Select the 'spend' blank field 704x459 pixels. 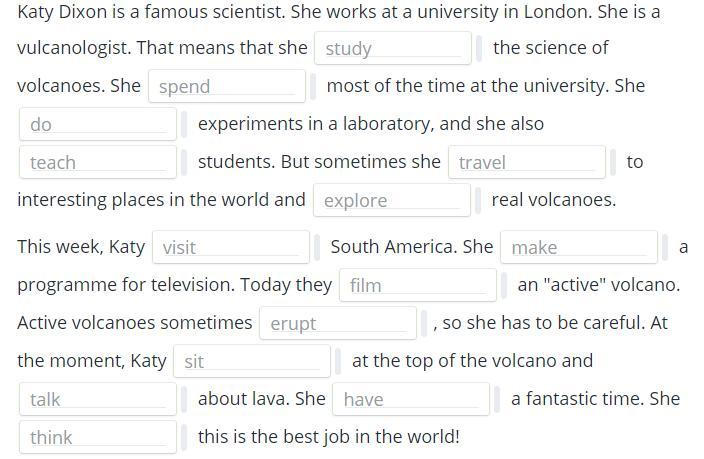(227, 86)
